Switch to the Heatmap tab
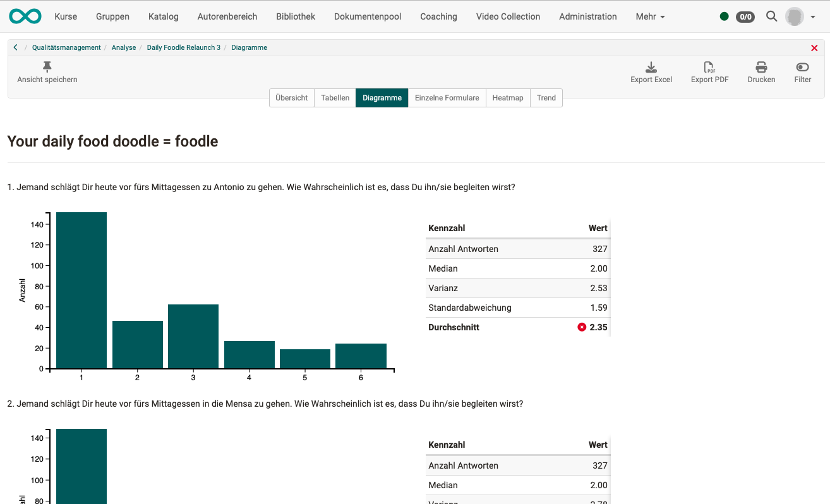The width and height of the screenshot is (830, 504). point(508,98)
